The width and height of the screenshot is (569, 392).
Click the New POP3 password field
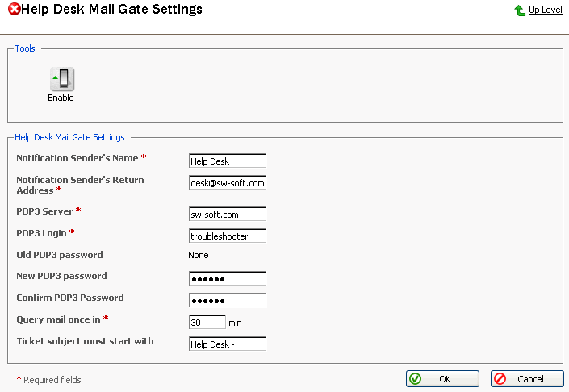coord(227,279)
